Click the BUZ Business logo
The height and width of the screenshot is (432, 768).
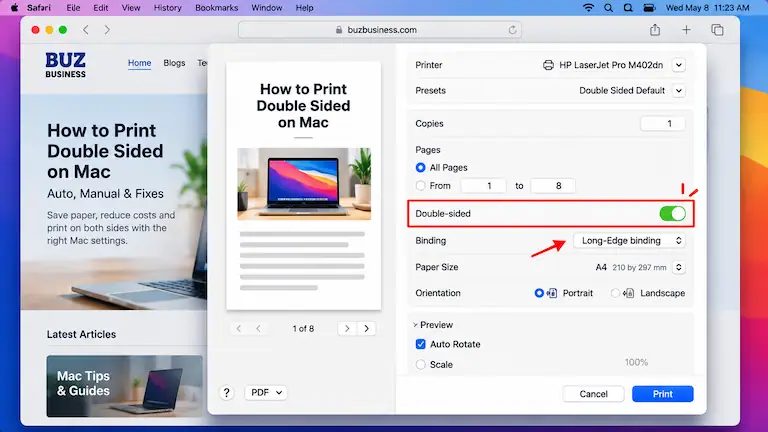tap(66, 65)
